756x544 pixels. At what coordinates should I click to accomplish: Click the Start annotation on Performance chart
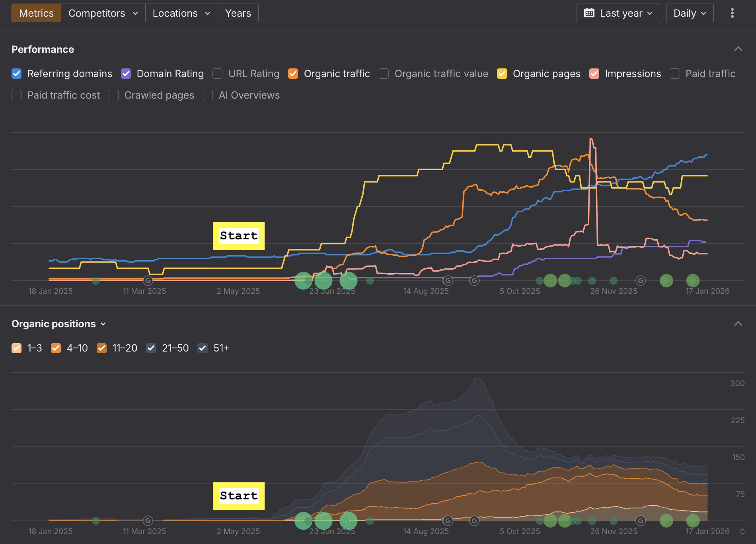(239, 236)
